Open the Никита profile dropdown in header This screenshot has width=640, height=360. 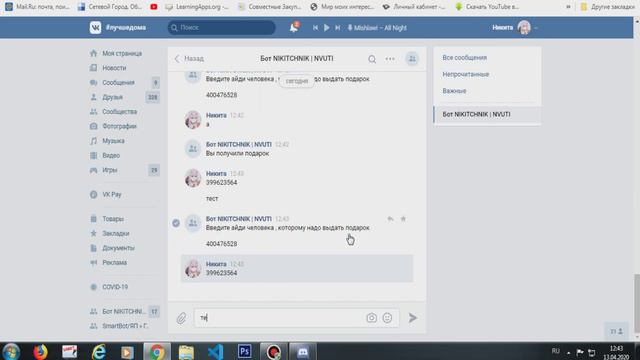515,27
